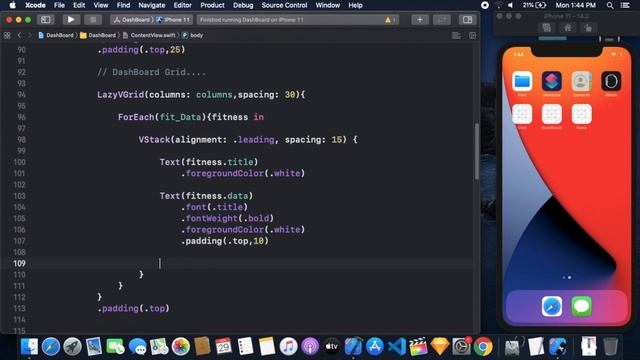
Task: Open the File menu
Action: [59, 5]
